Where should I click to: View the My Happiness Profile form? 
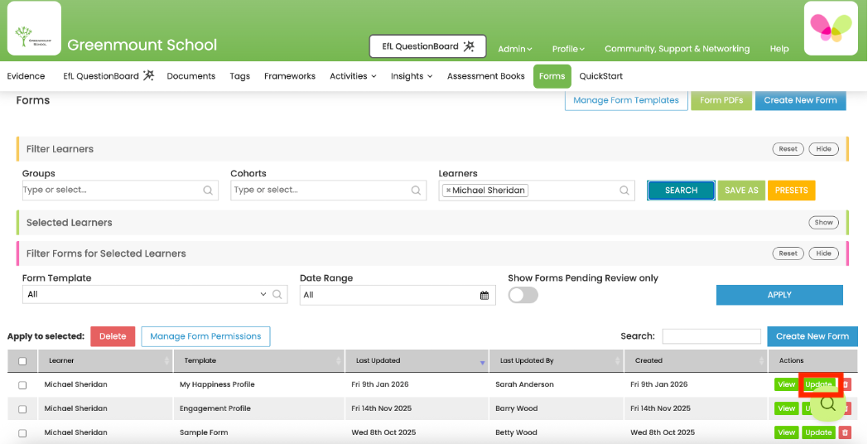(x=786, y=384)
